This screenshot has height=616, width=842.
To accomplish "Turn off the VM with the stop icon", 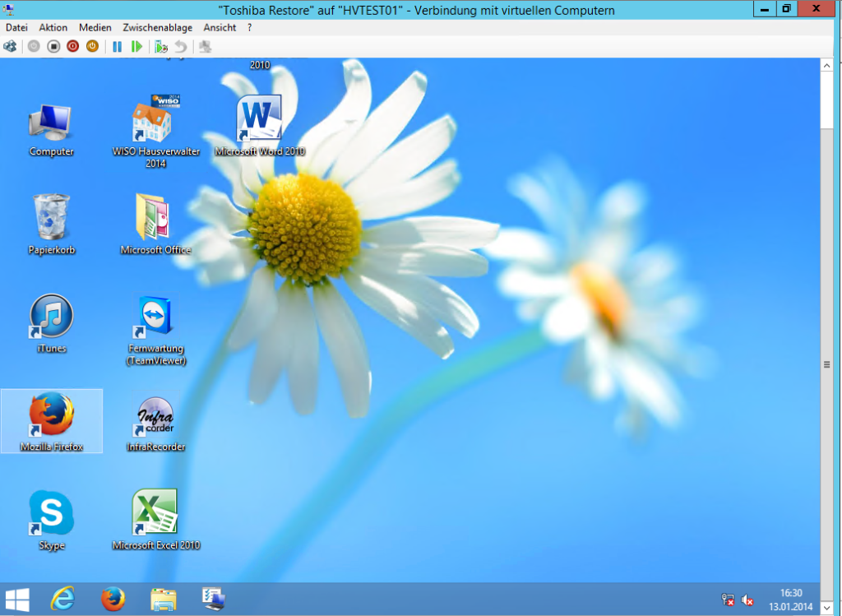I will point(53,47).
